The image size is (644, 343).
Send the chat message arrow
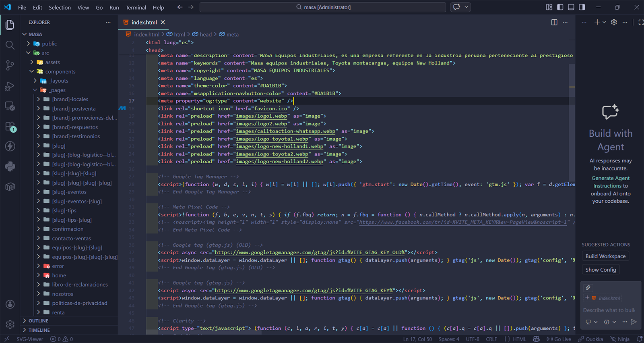pyautogui.click(x=634, y=322)
